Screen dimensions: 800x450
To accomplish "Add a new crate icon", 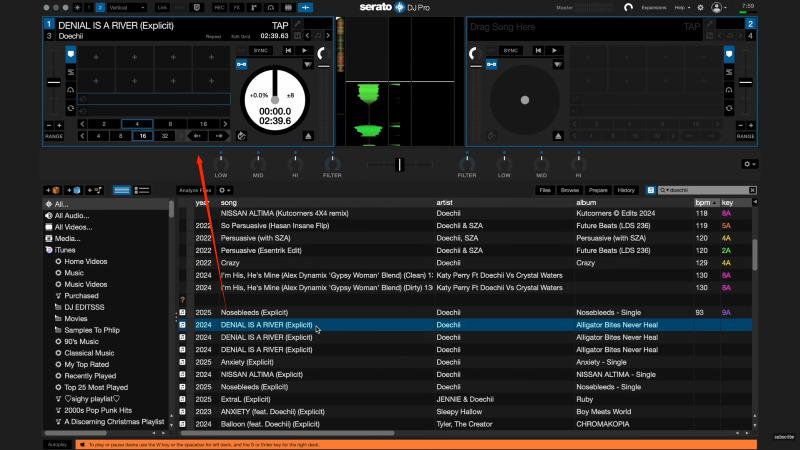I will point(53,190).
